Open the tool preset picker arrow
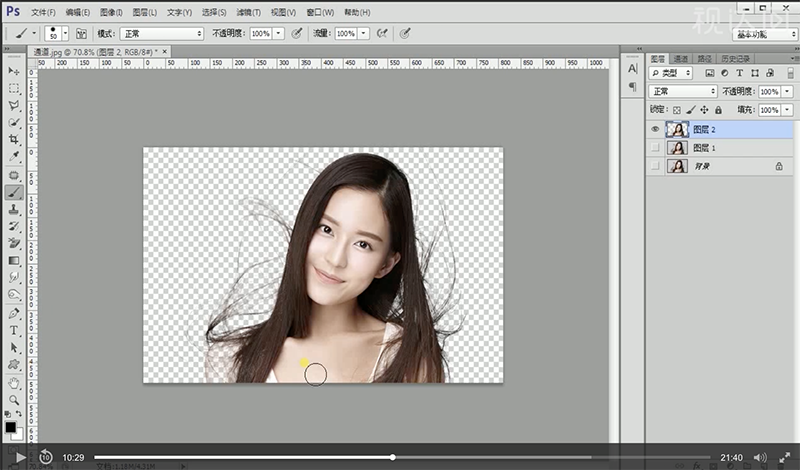Image resolution: width=800 pixels, height=470 pixels. 34,34
